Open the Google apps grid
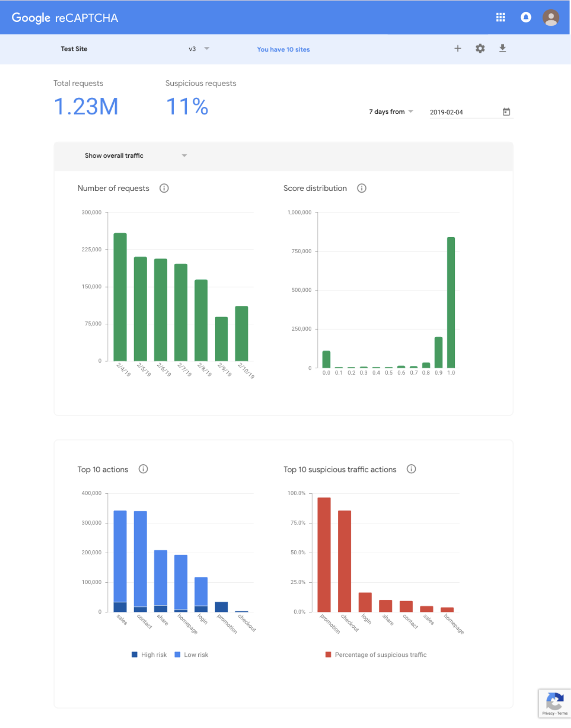This screenshot has width=571, height=728. pos(500,17)
